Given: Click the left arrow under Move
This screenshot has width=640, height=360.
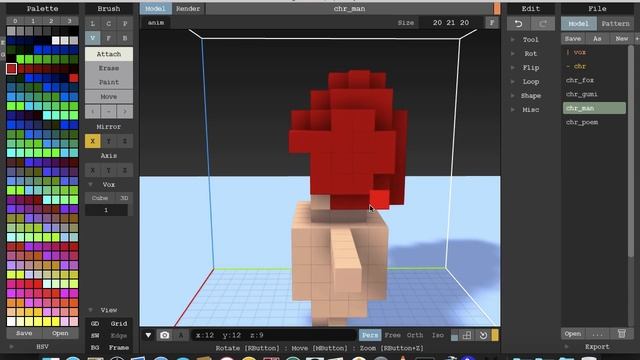Looking at the screenshot, I should pyautogui.click(x=93, y=111).
